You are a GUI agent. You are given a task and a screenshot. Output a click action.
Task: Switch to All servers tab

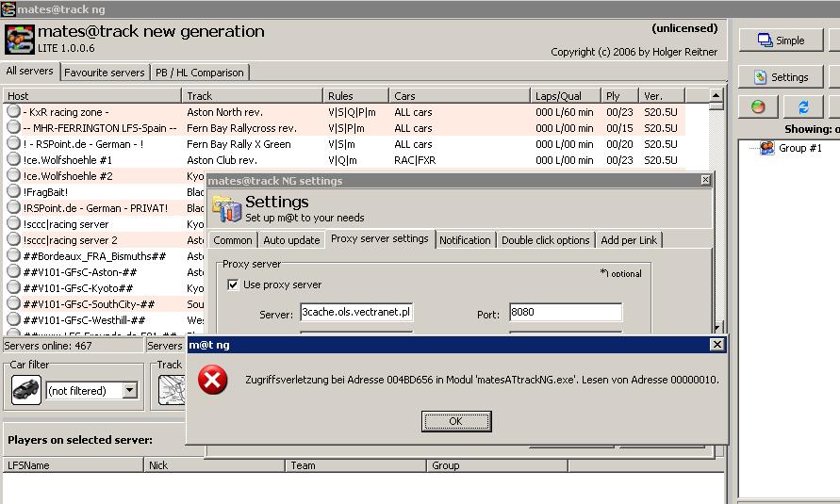pos(29,72)
